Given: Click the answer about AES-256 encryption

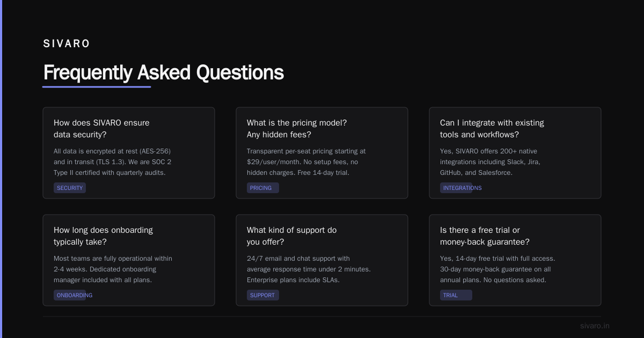Looking at the screenshot, I should pyautogui.click(x=113, y=162).
